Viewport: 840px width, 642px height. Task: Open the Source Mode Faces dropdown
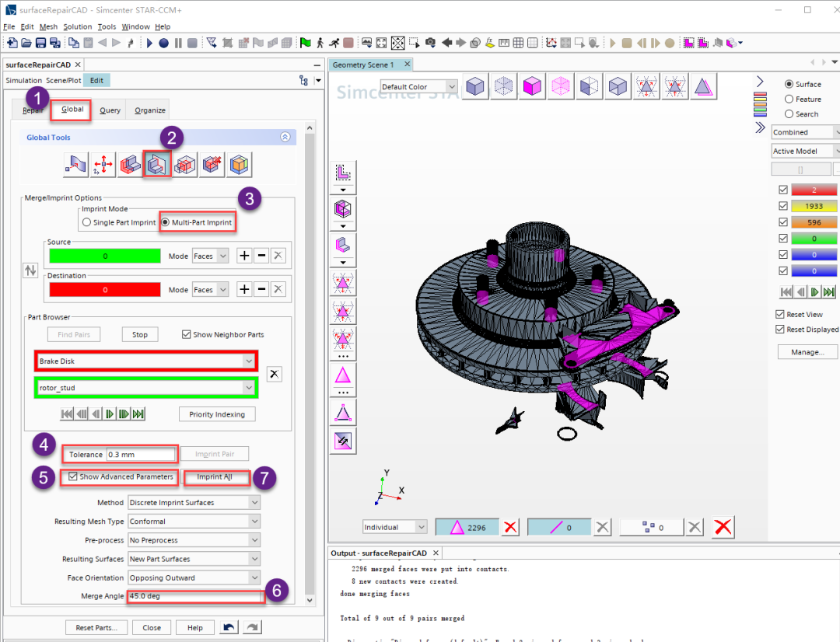(x=211, y=256)
